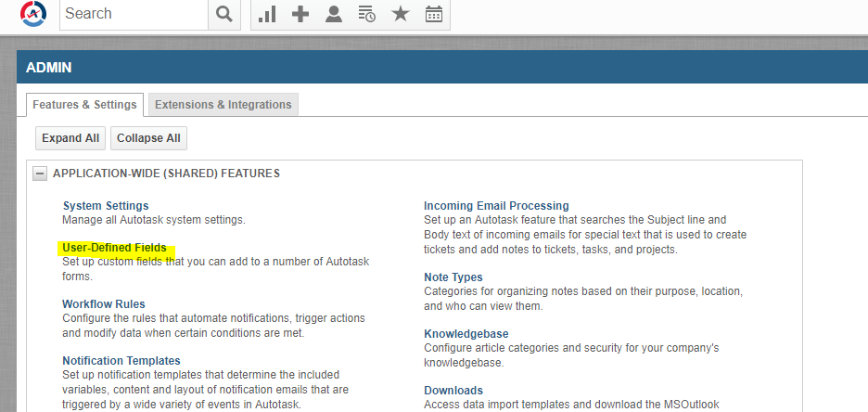Open the Autotask logo home menu
The height and width of the screenshot is (412, 868).
[33, 14]
